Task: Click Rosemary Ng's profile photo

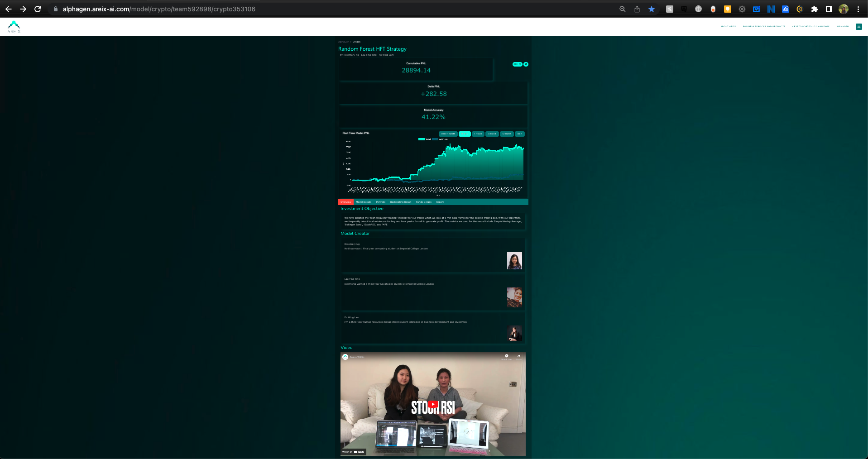Action: (514, 260)
